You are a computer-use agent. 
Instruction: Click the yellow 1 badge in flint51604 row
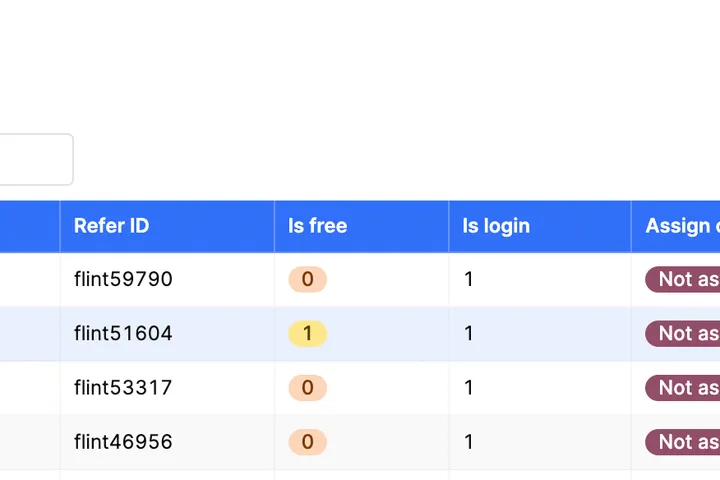(308, 333)
